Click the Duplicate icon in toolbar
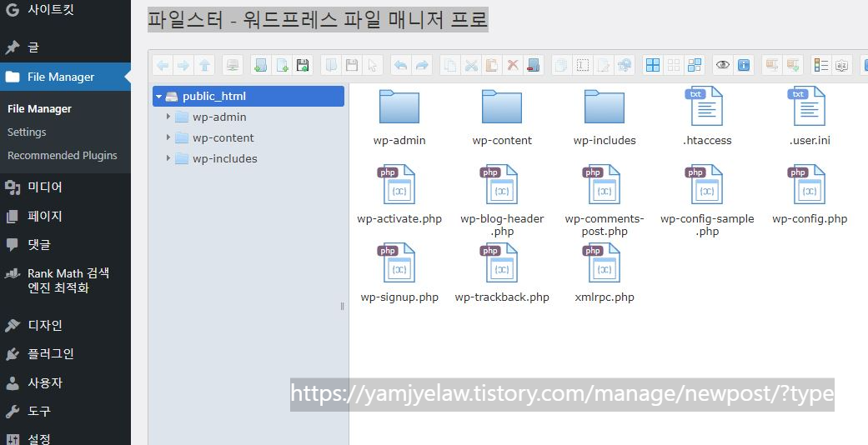 tap(561, 65)
